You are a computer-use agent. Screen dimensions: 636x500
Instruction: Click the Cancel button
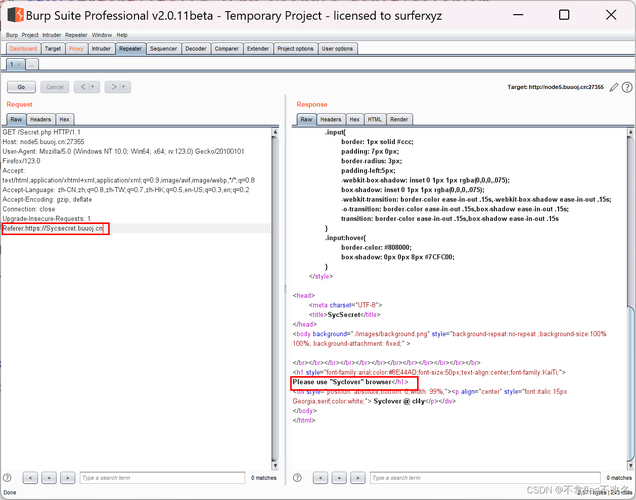(55, 87)
